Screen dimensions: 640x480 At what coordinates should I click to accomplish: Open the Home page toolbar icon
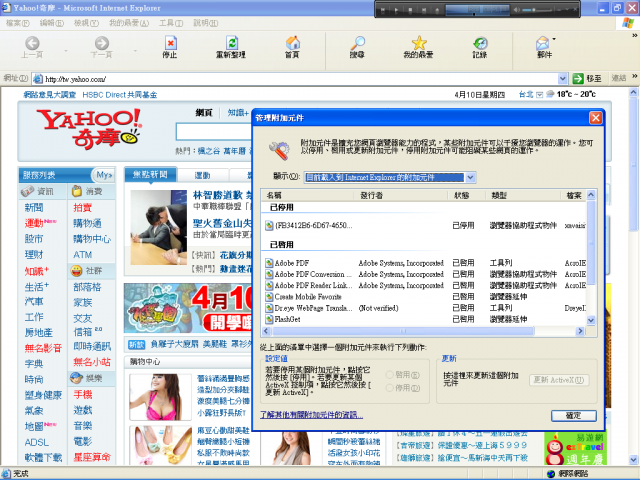(293, 42)
